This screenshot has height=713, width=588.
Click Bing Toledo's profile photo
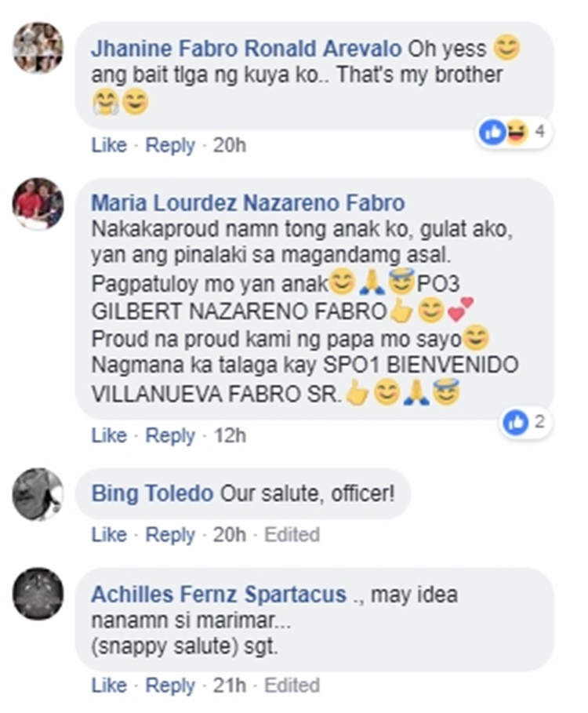click(x=38, y=494)
